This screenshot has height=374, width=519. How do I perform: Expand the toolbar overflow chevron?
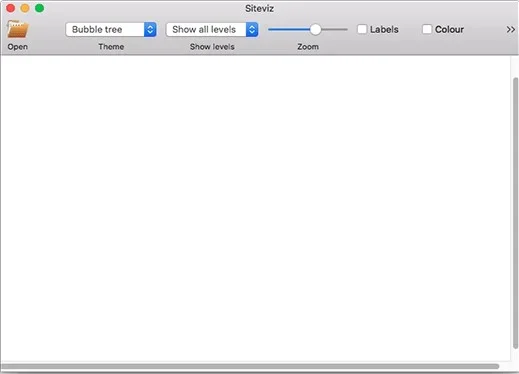pos(510,29)
